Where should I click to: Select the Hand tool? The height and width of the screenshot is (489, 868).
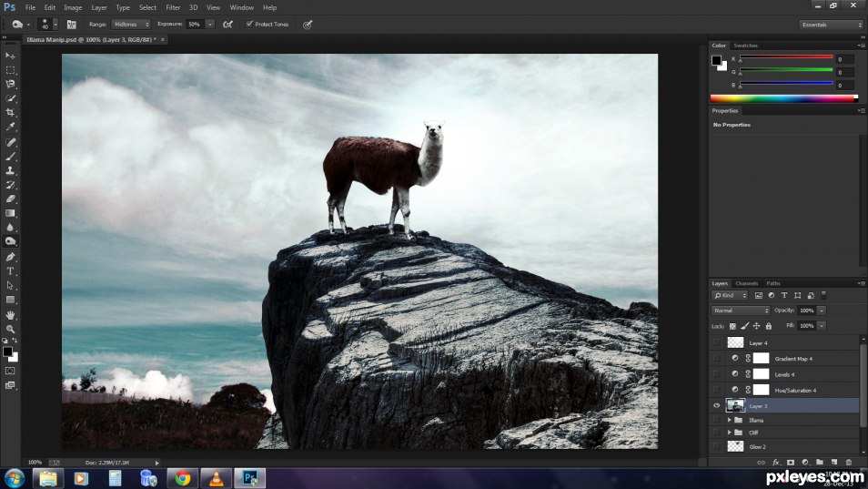10,315
